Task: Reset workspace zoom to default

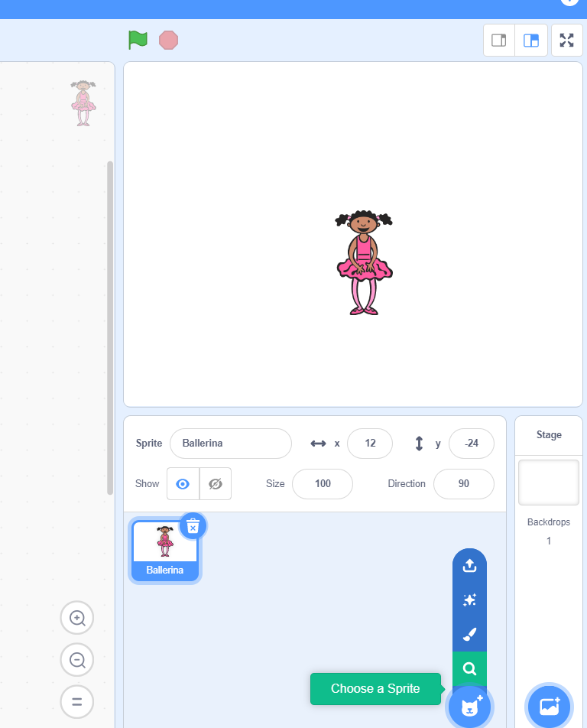Action: pyautogui.click(x=77, y=701)
